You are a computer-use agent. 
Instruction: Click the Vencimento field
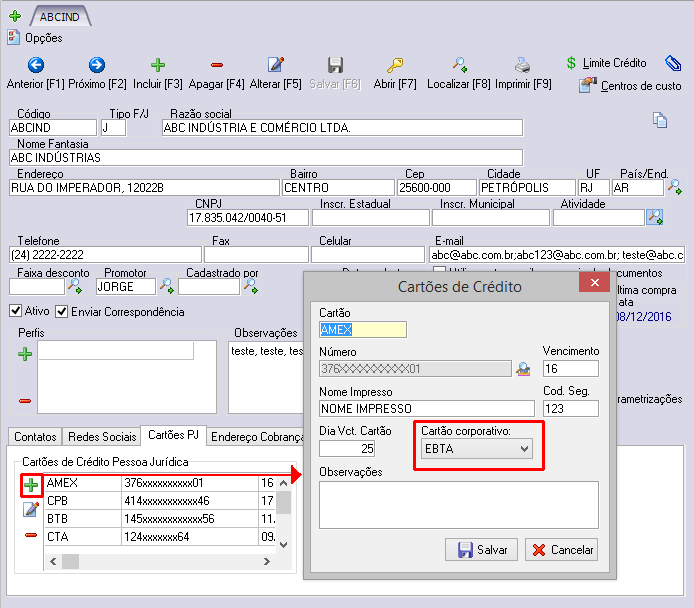click(x=571, y=368)
